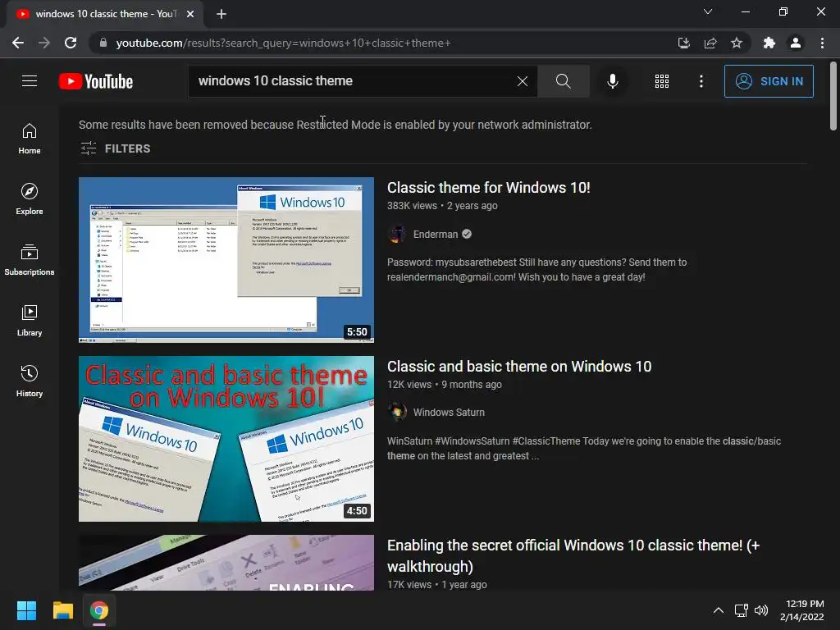The width and height of the screenshot is (840, 630).
Task: Select the 'windows 10 classic theme' tab
Action: point(105,14)
